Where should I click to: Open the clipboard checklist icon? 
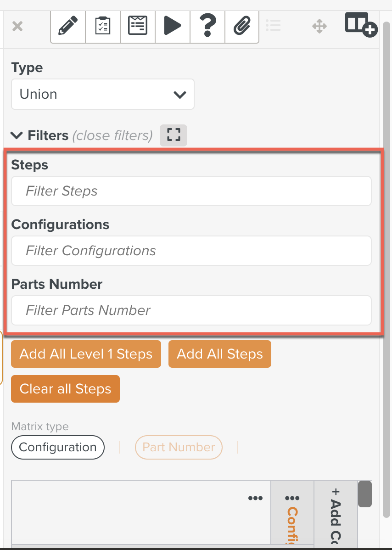point(103,26)
